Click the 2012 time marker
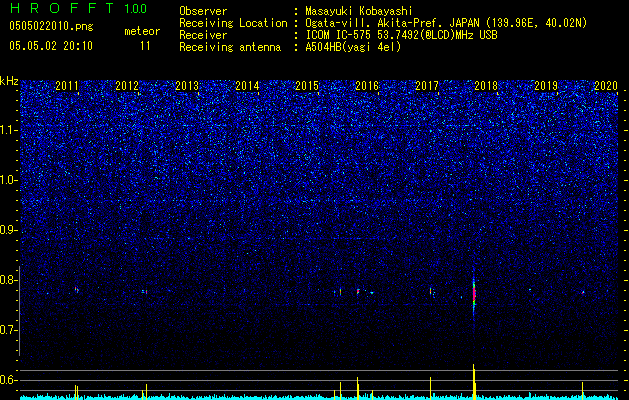 point(127,85)
